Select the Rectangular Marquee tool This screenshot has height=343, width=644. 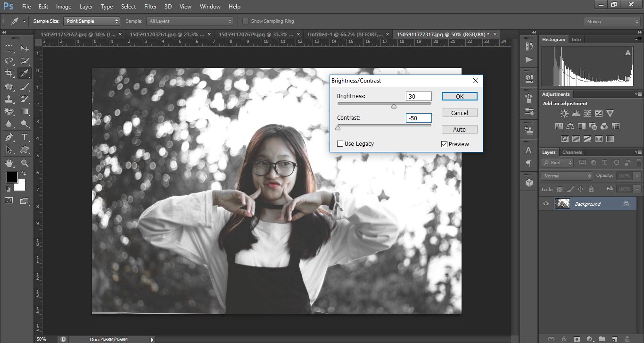pos(9,48)
